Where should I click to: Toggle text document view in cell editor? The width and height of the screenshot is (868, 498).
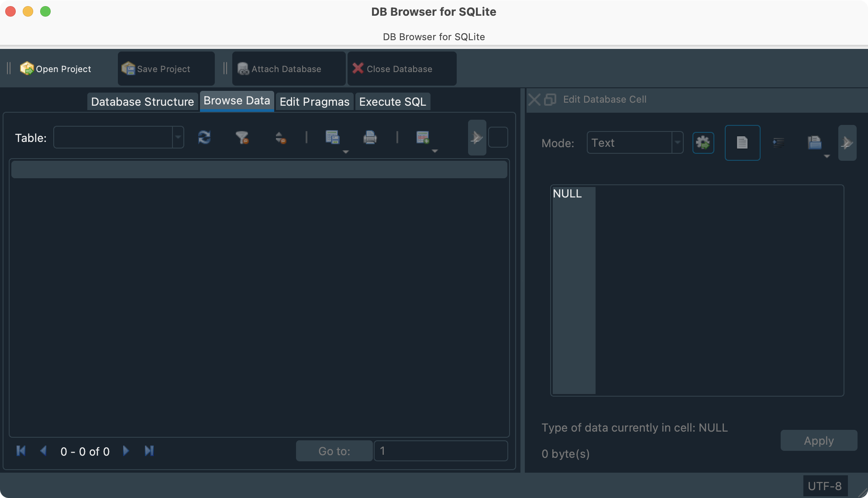click(742, 142)
